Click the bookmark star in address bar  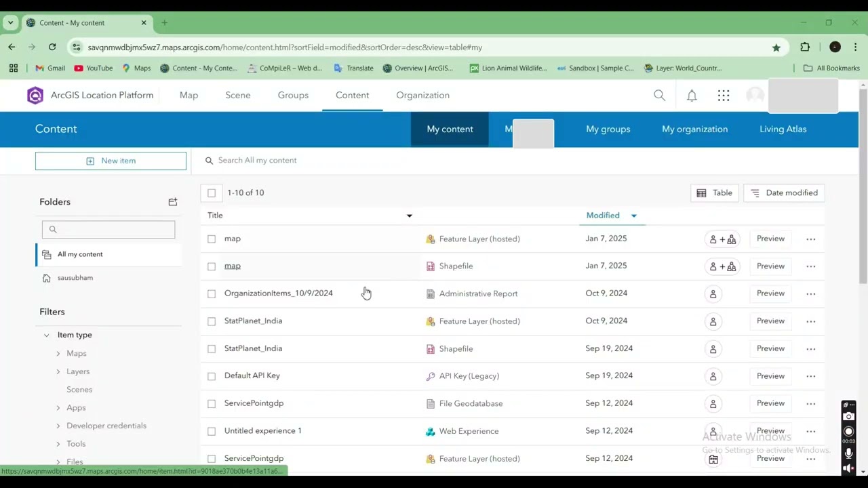776,47
